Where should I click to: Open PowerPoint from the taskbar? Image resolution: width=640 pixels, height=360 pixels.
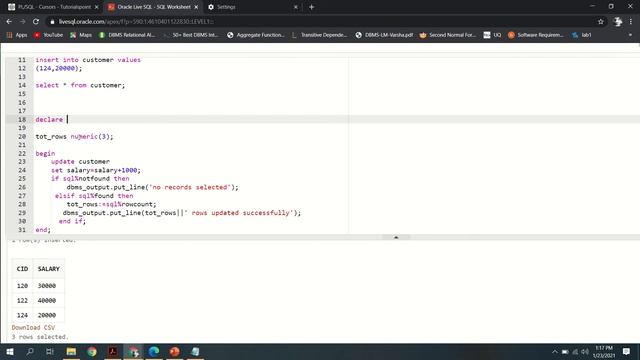click(175, 351)
